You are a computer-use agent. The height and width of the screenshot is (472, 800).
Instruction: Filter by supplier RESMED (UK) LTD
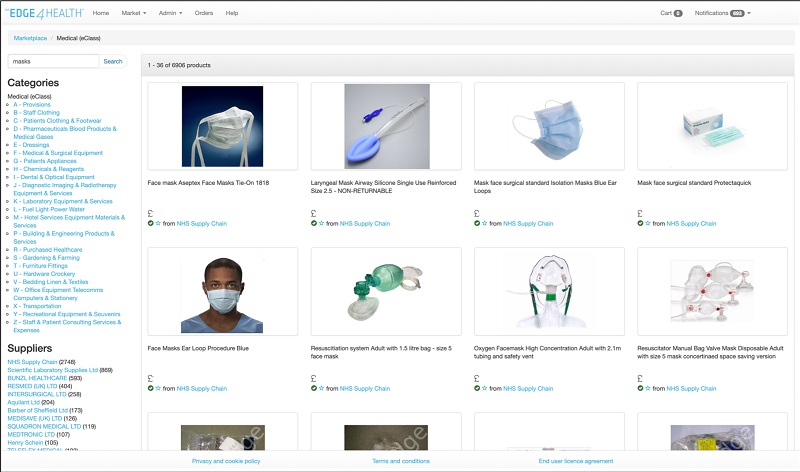(x=33, y=387)
